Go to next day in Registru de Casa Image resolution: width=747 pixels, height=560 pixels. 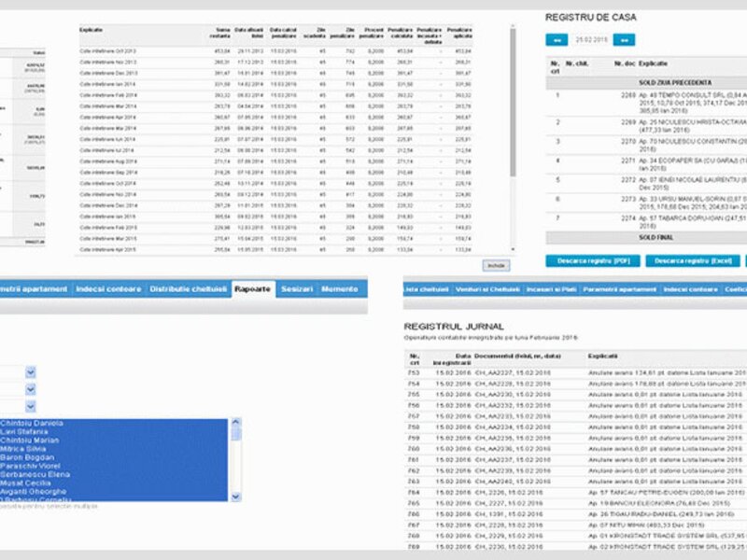(x=624, y=40)
